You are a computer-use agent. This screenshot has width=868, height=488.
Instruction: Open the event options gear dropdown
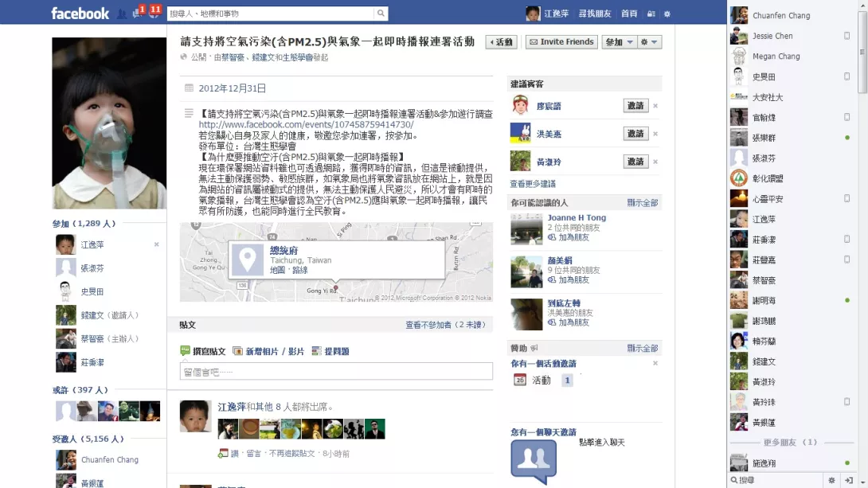click(x=649, y=42)
